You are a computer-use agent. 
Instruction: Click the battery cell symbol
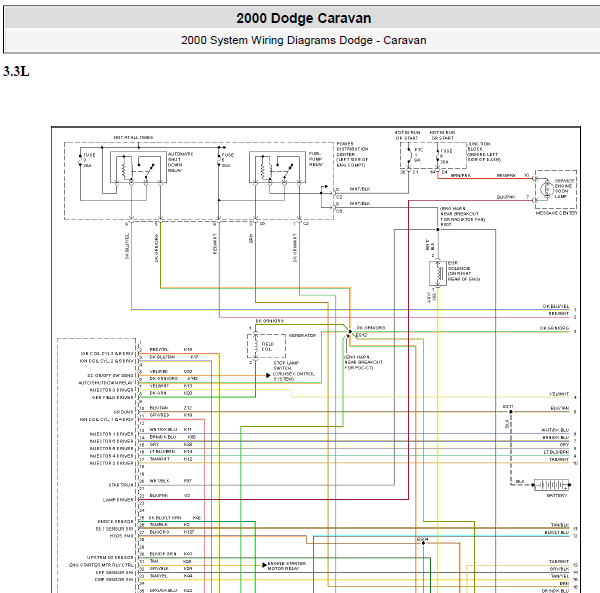(x=551, y=485)
